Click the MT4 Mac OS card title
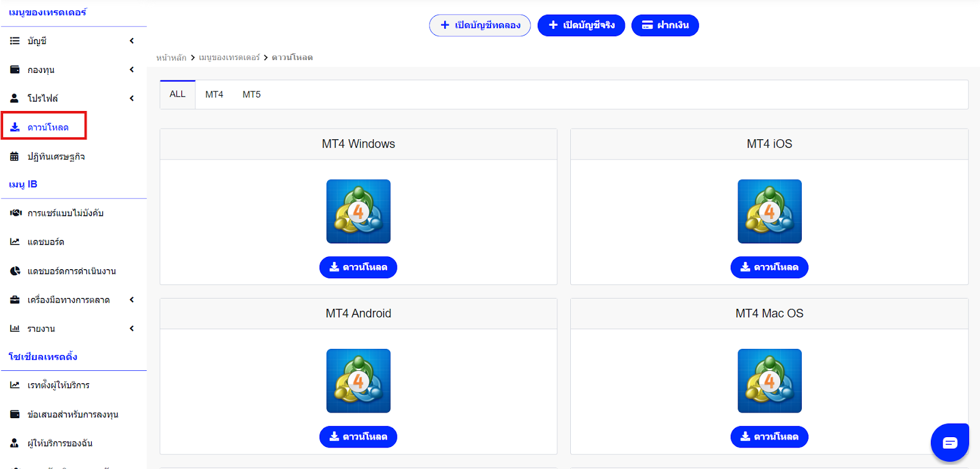The width and height of the screenshot is (980, 469). [x=769, y=313]
